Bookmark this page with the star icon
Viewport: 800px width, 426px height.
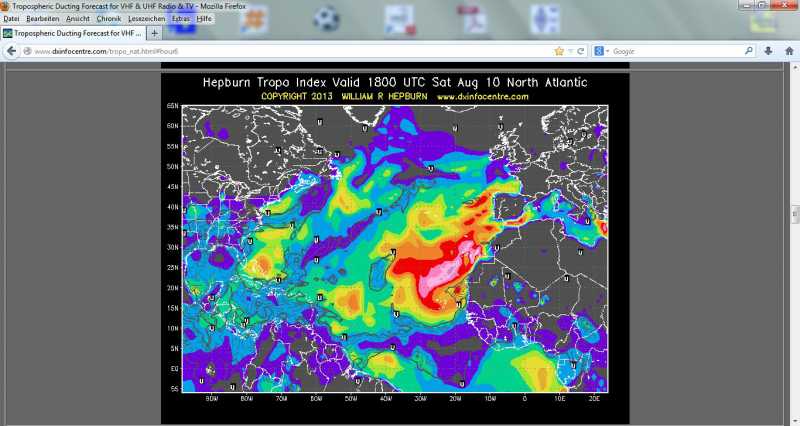click(x=559, y=50)
